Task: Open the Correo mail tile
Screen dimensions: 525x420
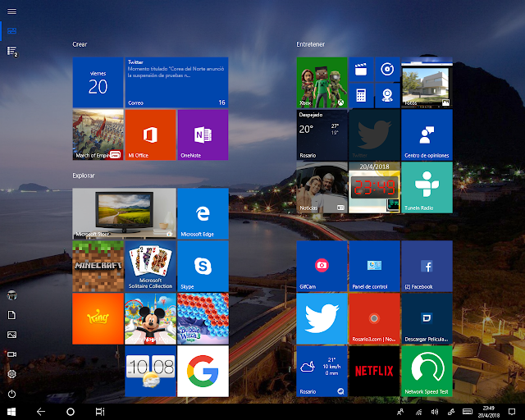Action: coord(176,82)
